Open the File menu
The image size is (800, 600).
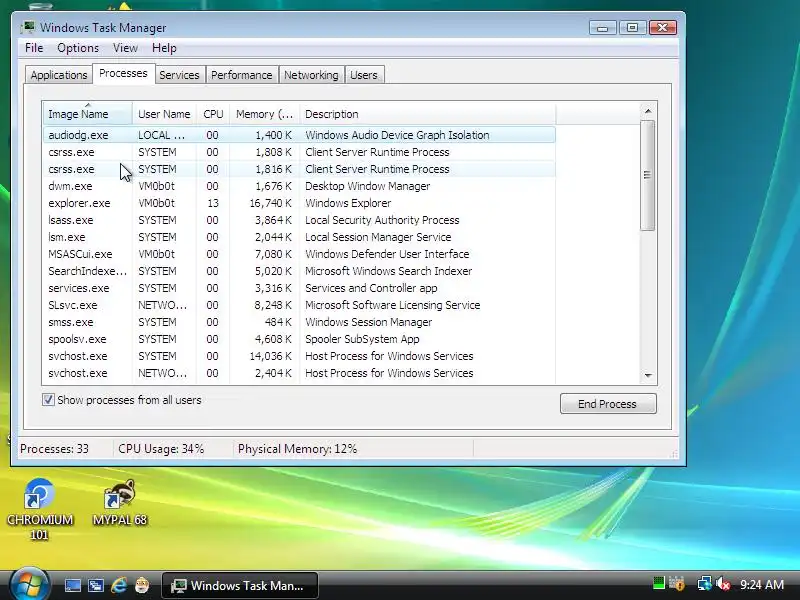point(34,48)
